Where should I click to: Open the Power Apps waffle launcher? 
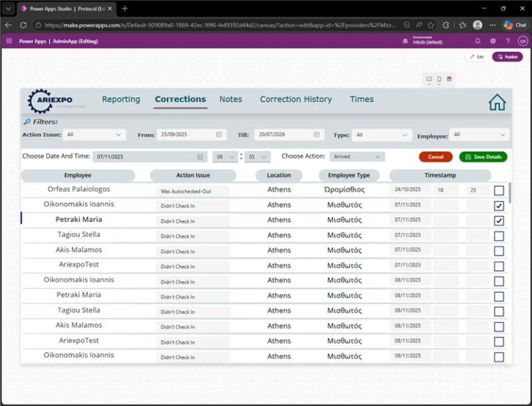pos(9,41)
